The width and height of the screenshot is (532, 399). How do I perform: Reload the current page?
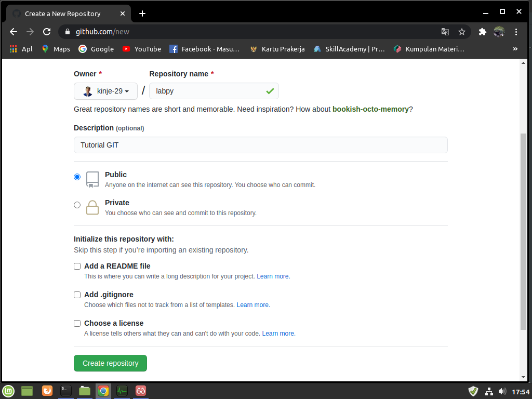(47, 32)
